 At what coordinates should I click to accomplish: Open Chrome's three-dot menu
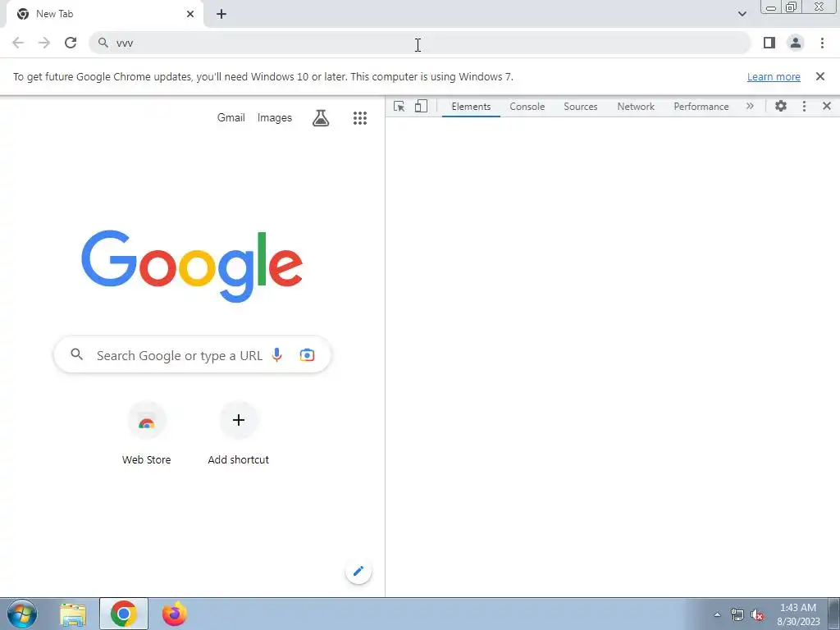click(x=822, y=43)
